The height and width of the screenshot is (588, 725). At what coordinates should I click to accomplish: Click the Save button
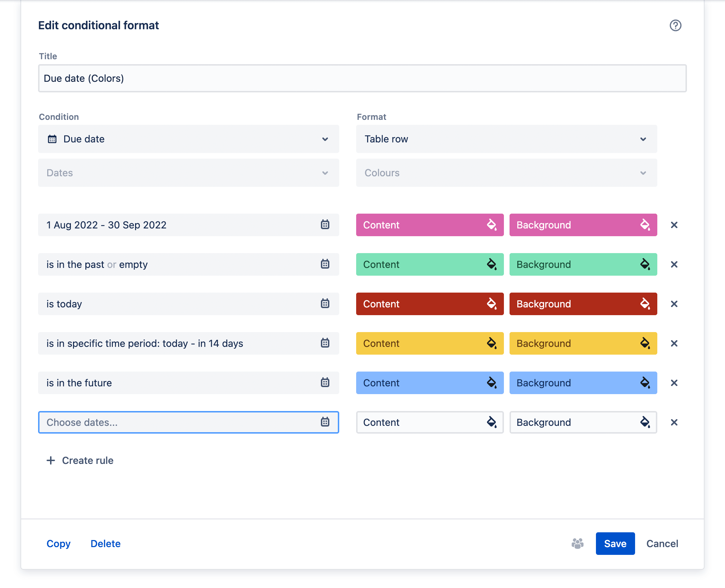615,544
